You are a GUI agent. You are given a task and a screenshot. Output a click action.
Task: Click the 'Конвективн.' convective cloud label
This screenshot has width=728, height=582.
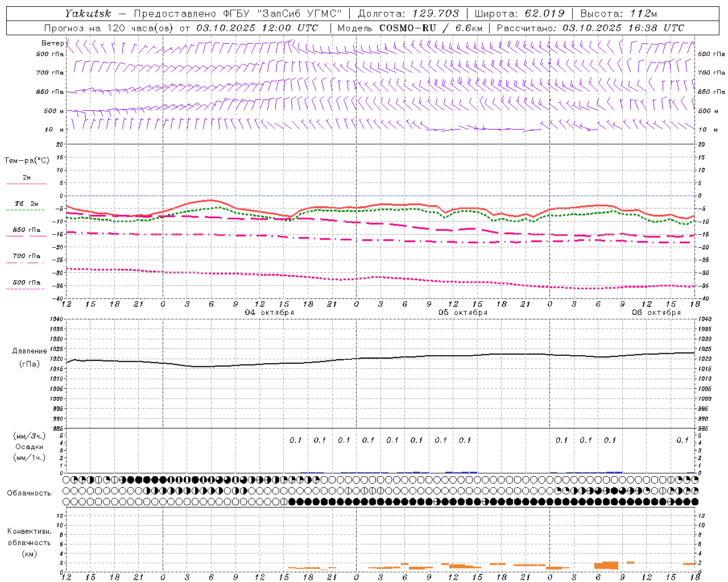coord(29,531)
